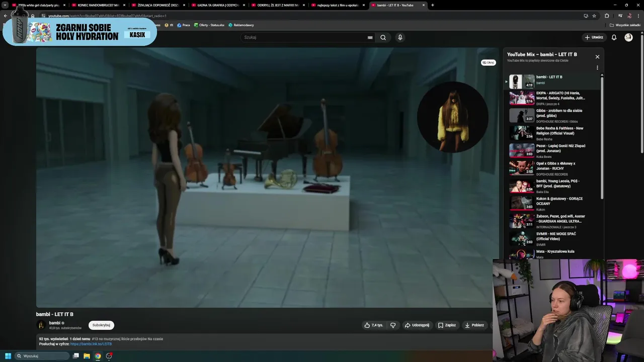Click the Pobierz download button

tap(474, 325)
